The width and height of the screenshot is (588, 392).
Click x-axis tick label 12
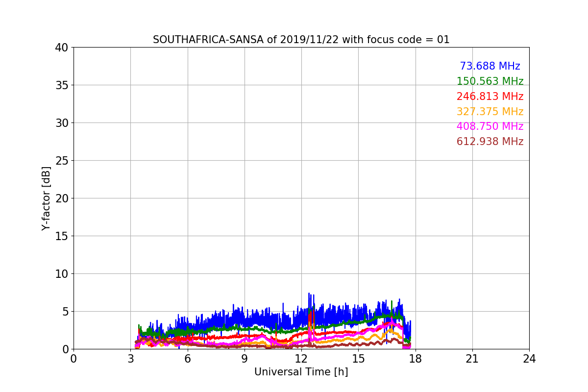pyautogui.click(x=301, y=359)
